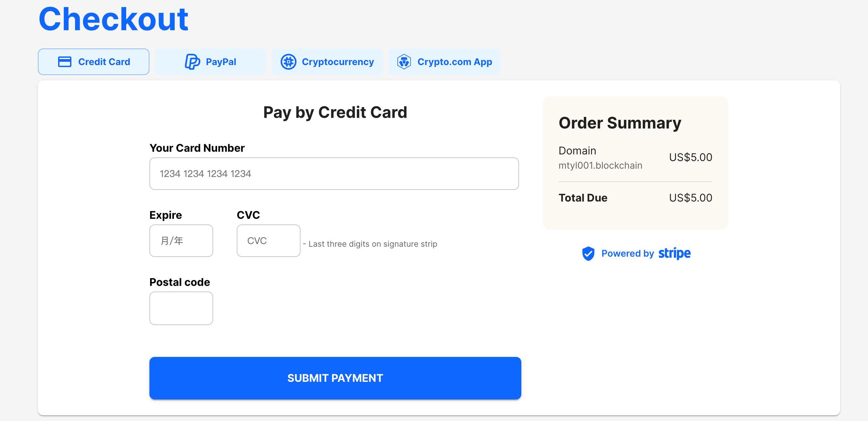This screenshot has height=421, width=868.
Task: Click the Crypto.com hexagon logo icon
Action: click(404, 62)
